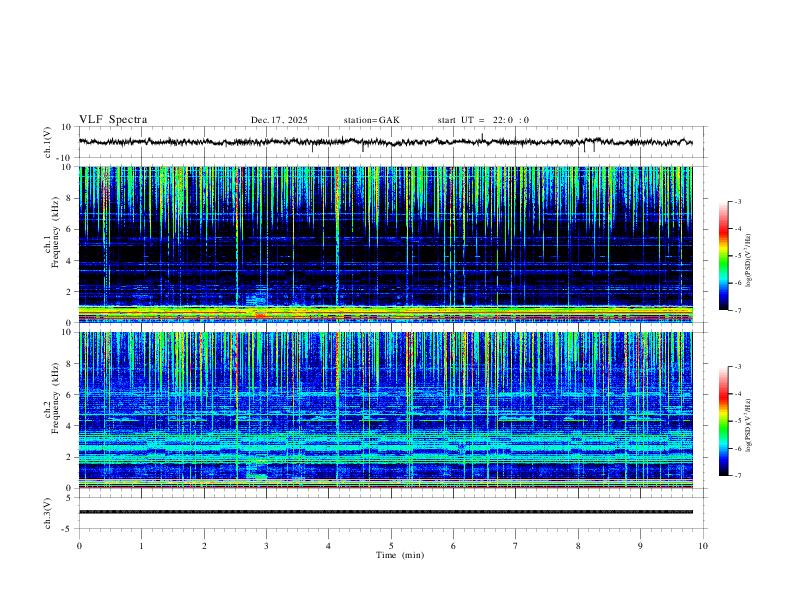Click the ch.2 frequency spectrogram panel
This screenshot has width=792, height=612.
click(386, 410)
